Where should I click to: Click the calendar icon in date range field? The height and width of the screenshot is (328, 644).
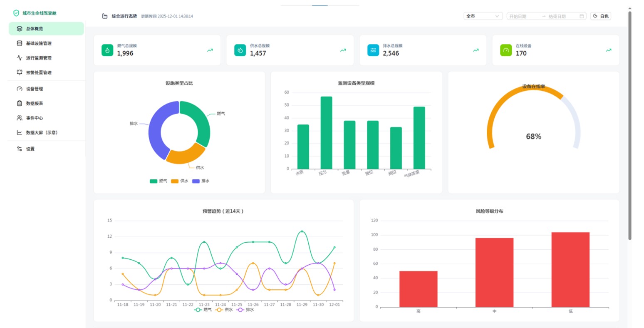(582, 16)
